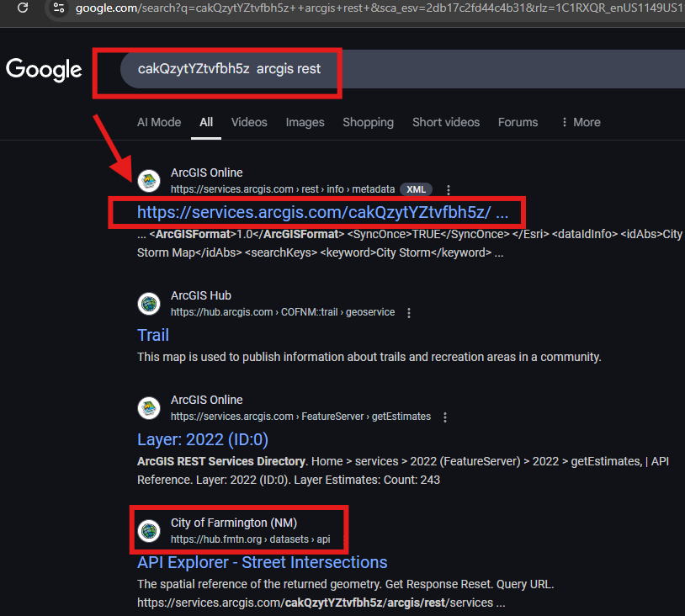This screenshot has width=685, height=616.
Task: Click the snippet mentioning Query URL
Action: point(345,593)
